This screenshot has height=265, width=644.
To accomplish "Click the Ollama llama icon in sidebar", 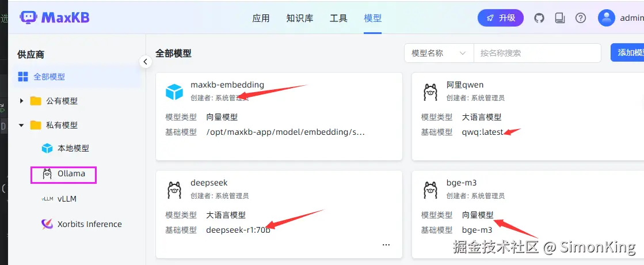I will coord(47,174).
